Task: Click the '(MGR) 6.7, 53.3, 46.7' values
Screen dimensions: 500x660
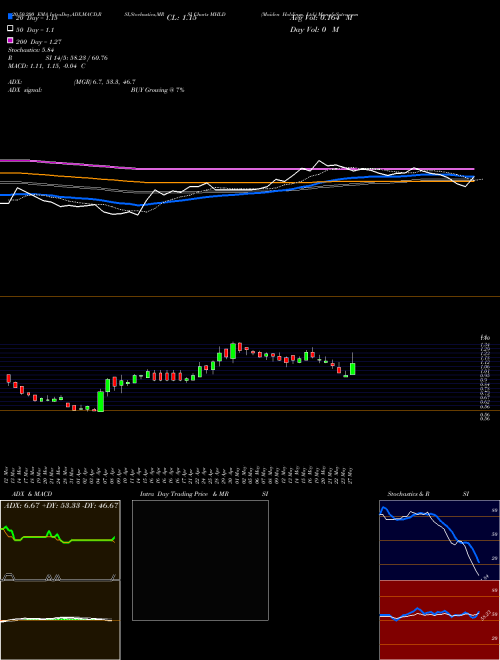Action: click(x=104, y=82)
